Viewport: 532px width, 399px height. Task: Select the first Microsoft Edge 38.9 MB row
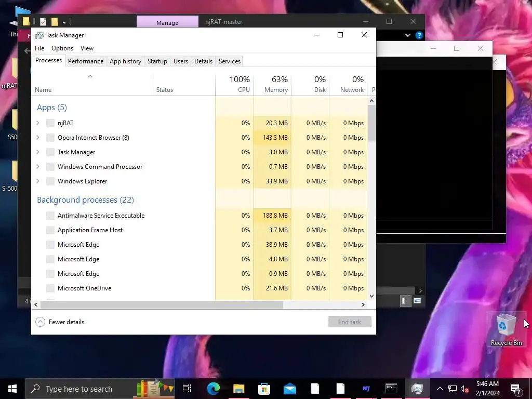199,245
